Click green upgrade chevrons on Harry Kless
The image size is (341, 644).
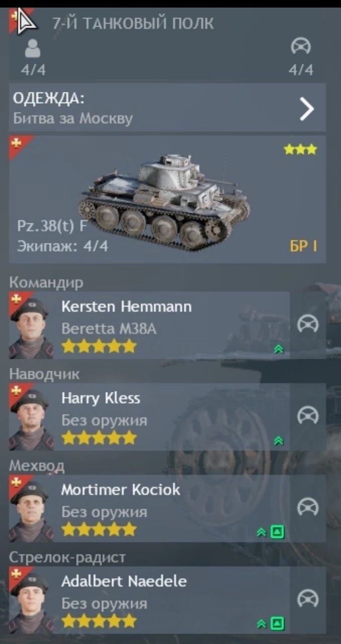pos(279,441)
